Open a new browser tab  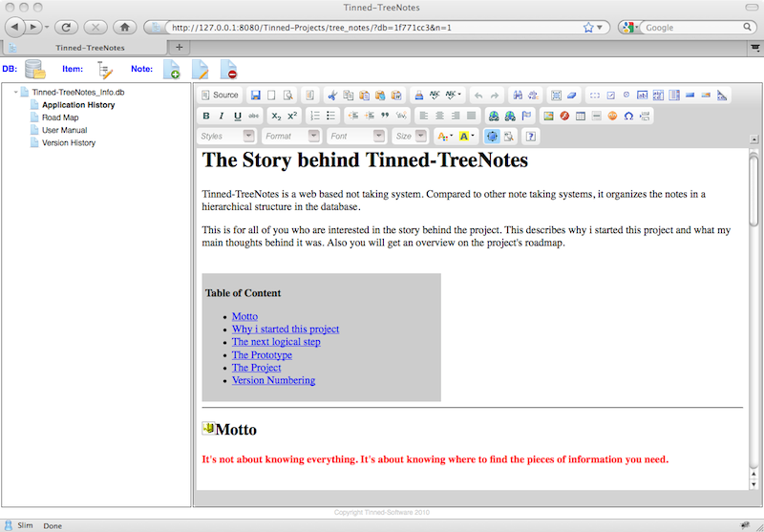point(180,47)
